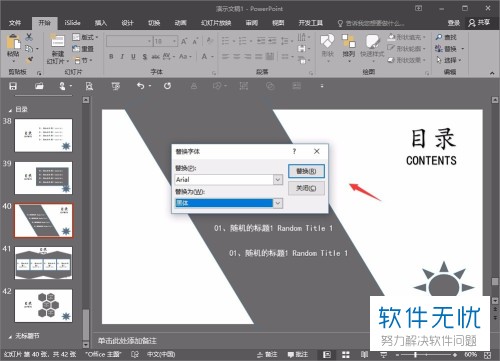Toggle Strikethrough formatting
Screen dimensions: 500x361
[155, 57]
